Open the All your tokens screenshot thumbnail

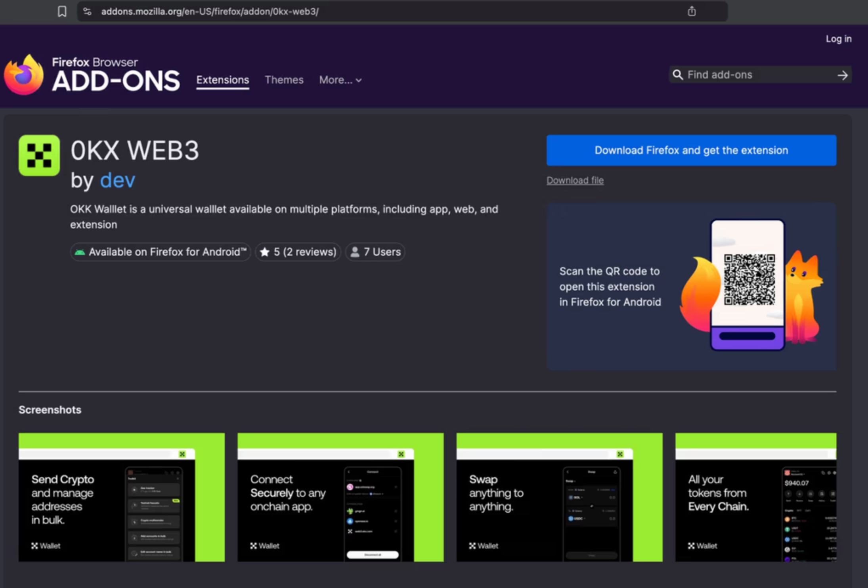[756, 497]
